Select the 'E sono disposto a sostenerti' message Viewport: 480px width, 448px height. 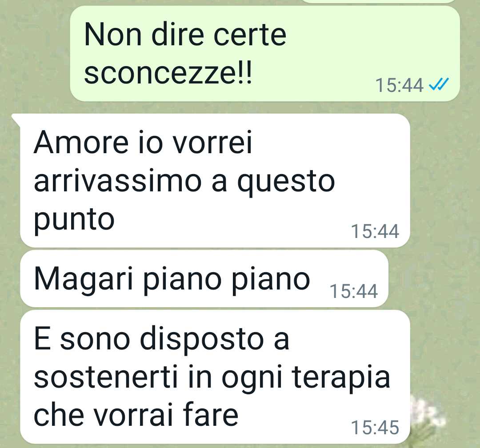coord(215,377)
